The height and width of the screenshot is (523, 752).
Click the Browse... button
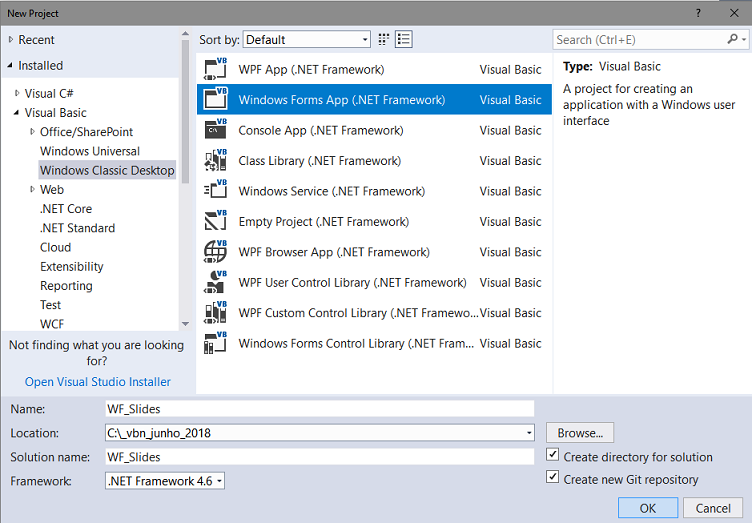(580, 433)
